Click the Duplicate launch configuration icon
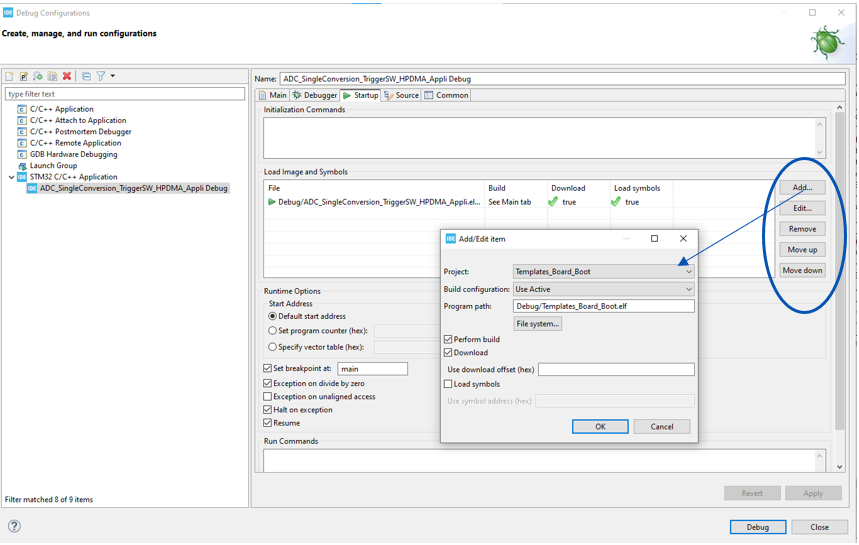859x545 pixels. [52, 76]
